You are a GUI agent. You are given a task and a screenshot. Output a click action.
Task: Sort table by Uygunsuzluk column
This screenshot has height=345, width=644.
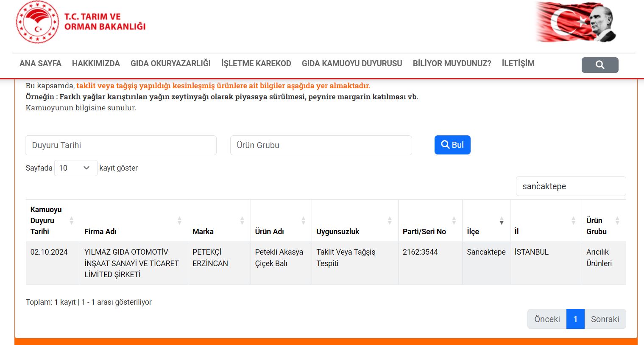tap(354, 221)
